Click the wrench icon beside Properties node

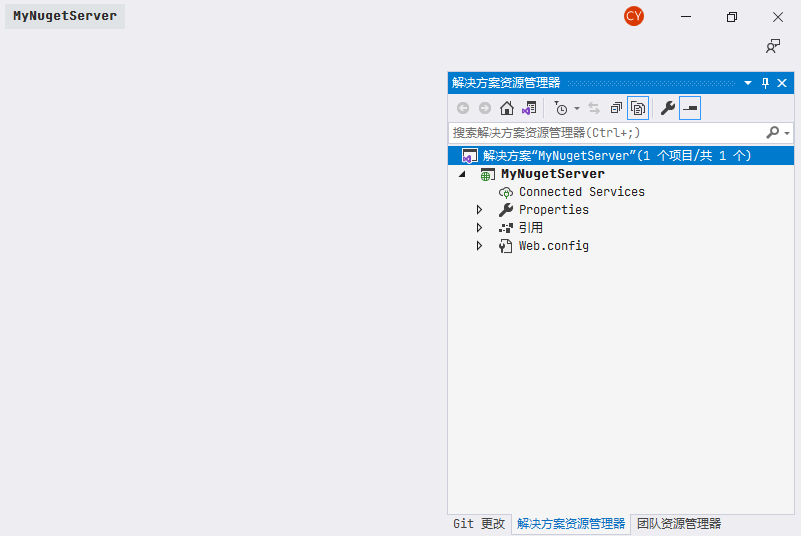pos(506,209)
